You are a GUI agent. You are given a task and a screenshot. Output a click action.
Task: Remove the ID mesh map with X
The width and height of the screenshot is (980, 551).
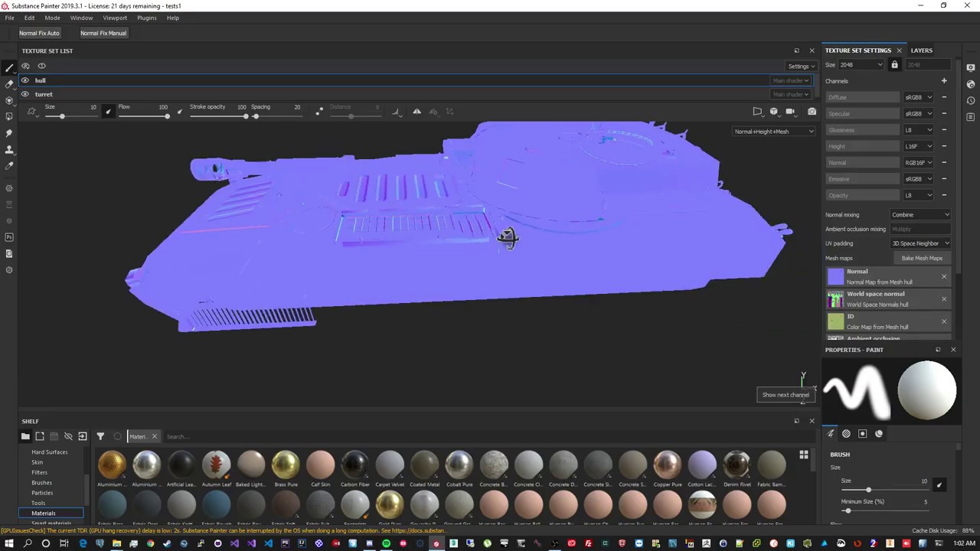click(x=944, y=321)
